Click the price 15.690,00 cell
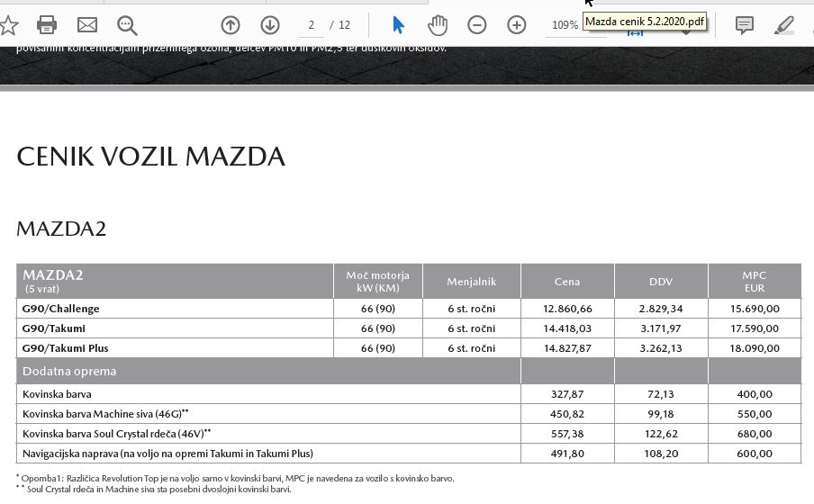The width and height of the screenshot is (814, 504). point(755,309)
